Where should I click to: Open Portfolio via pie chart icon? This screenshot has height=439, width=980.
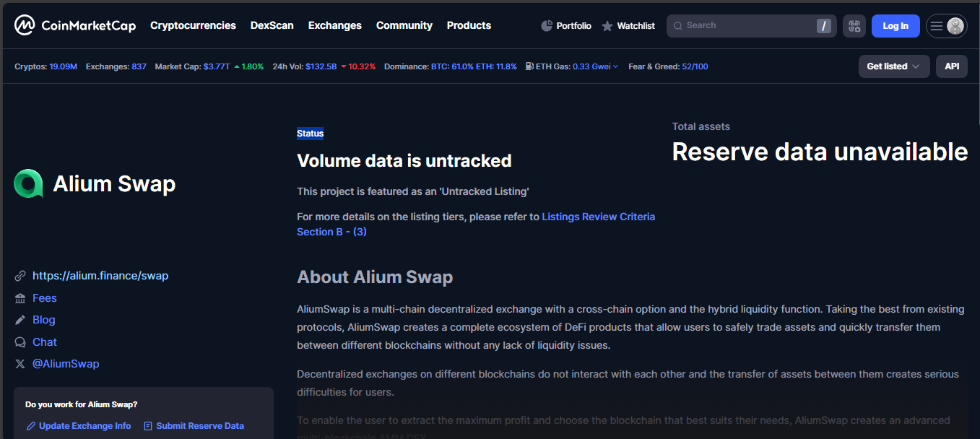click(547, 26)
